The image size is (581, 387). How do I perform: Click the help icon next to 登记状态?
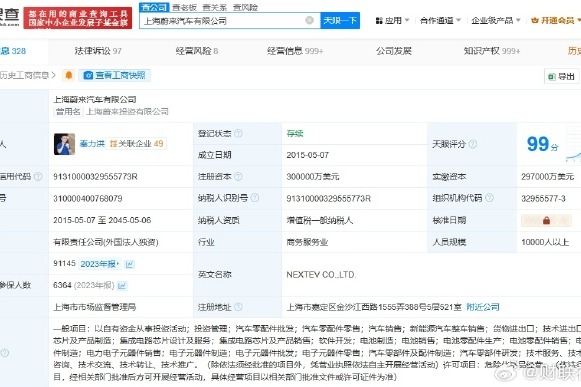click(x=239, y=133)
